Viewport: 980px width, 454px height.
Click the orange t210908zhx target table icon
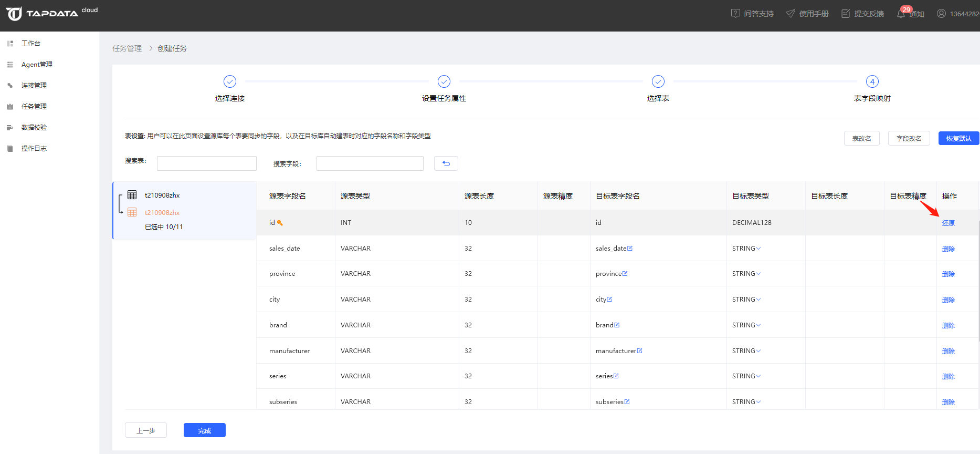pos(132,212)
